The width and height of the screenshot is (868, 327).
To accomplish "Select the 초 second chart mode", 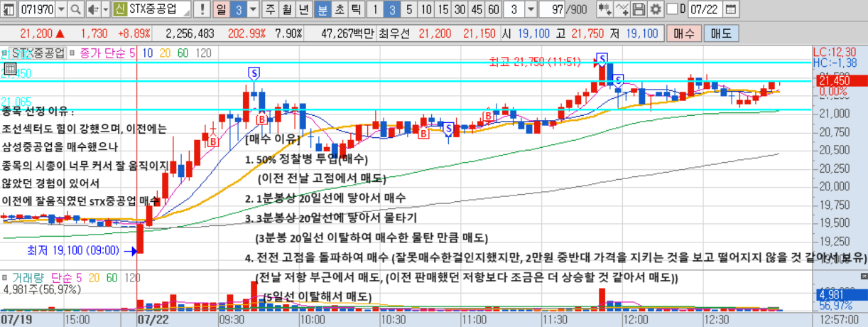I will (x=340, y=10).
